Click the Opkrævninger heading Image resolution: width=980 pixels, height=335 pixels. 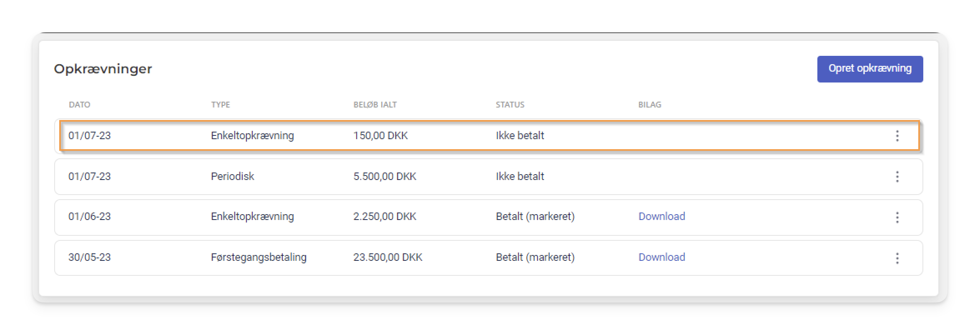pyautogui.click(x=103, y=69)
